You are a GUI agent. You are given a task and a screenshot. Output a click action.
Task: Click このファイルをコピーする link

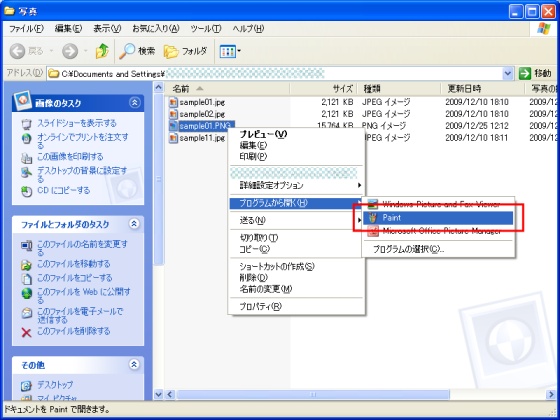click(75, 278)
